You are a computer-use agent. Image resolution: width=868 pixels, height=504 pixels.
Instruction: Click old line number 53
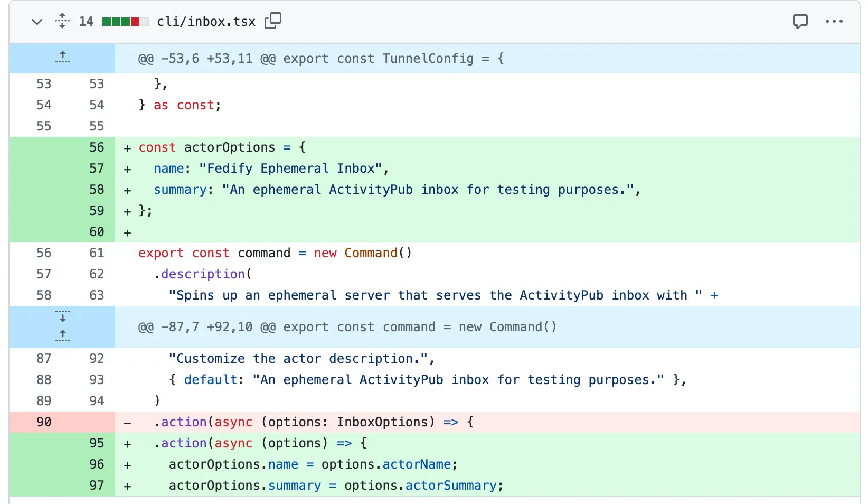44,84
